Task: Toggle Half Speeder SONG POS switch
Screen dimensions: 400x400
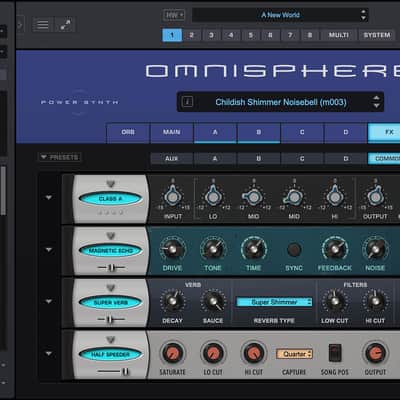Action: click(335, 353)
